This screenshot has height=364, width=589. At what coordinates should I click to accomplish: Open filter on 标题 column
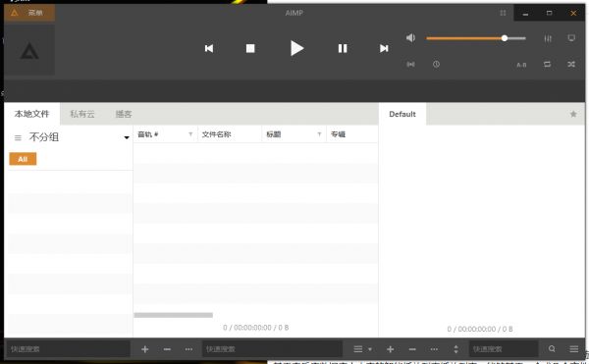pos(319,134)
